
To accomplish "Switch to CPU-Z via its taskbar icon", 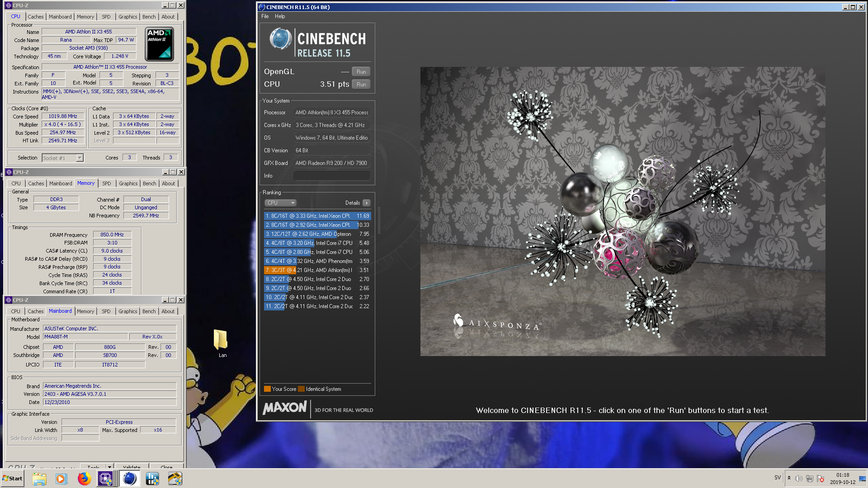I will click(x=105, y=479).
